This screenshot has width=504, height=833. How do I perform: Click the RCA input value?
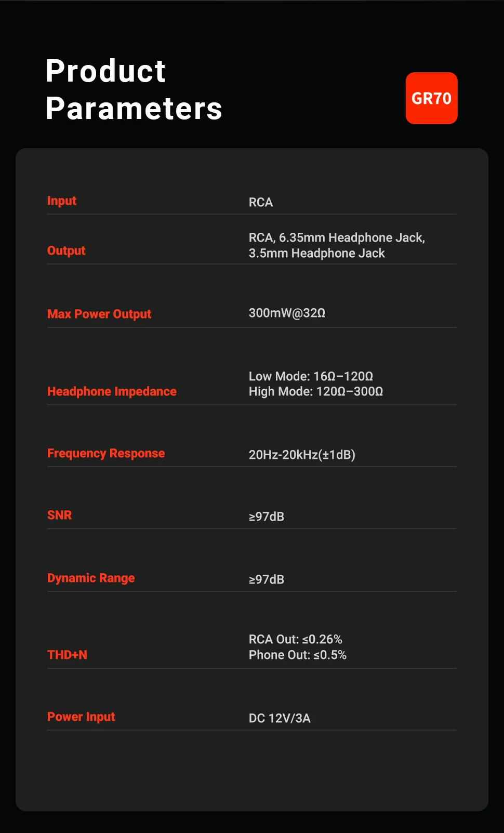261,202
